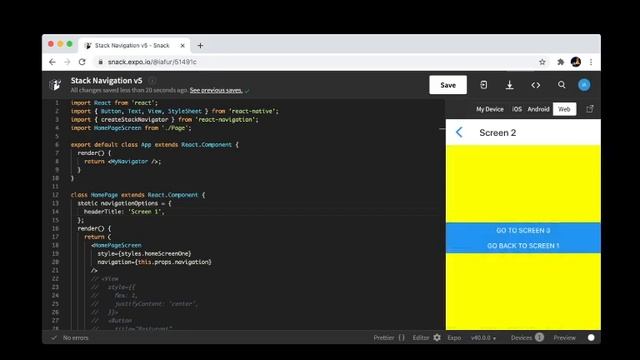Click the GO TO SCREEN 3 button
Image resolution: width=640 pixels, height=360 pixels.
pos(523,230)
